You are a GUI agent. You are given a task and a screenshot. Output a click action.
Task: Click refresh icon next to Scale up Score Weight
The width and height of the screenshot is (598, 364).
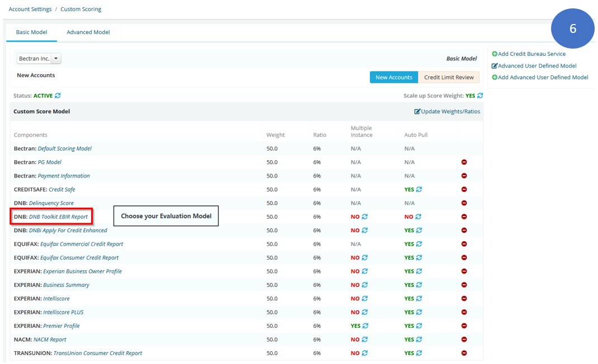pos(480,95)
